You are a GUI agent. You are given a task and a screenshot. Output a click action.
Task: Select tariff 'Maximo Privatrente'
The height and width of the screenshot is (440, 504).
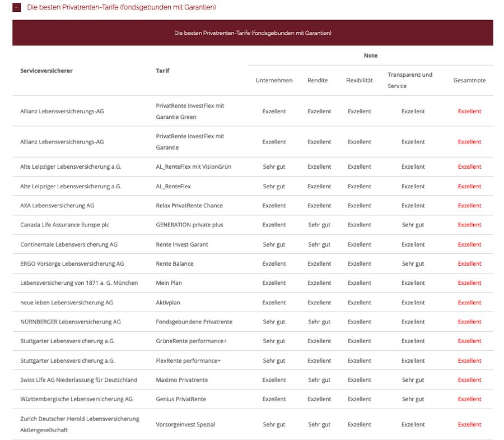[x=182, y=380]
